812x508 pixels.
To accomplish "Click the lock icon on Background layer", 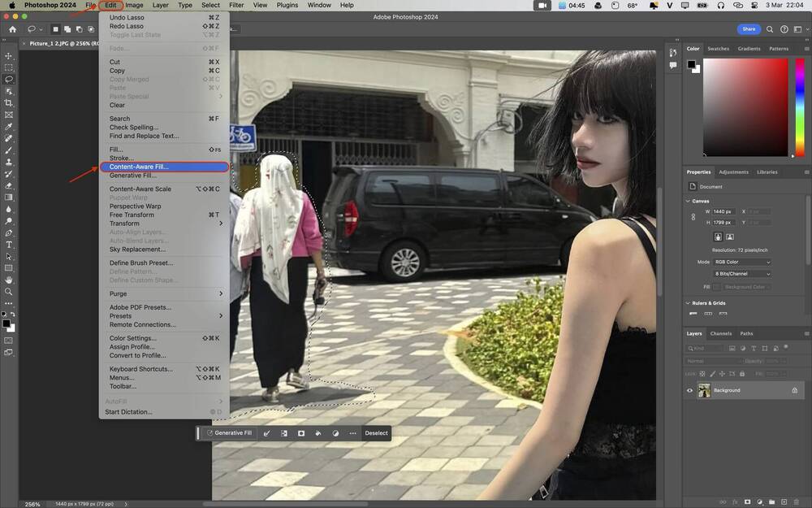I will pyautogui.click(x=794, y=390).
